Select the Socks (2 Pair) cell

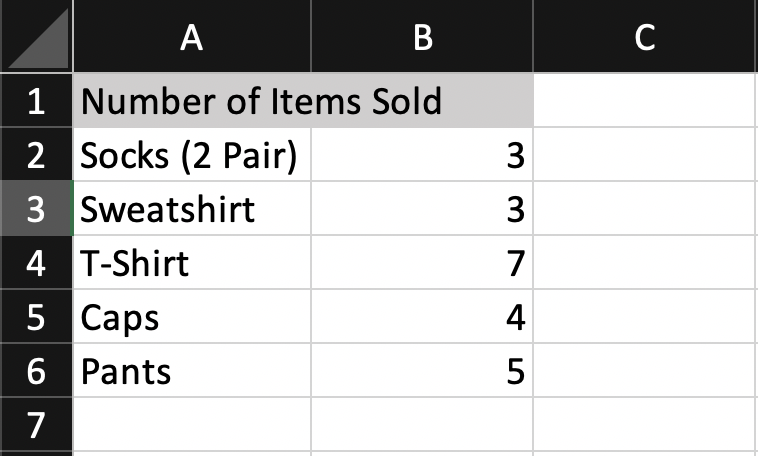click(192, 155)
